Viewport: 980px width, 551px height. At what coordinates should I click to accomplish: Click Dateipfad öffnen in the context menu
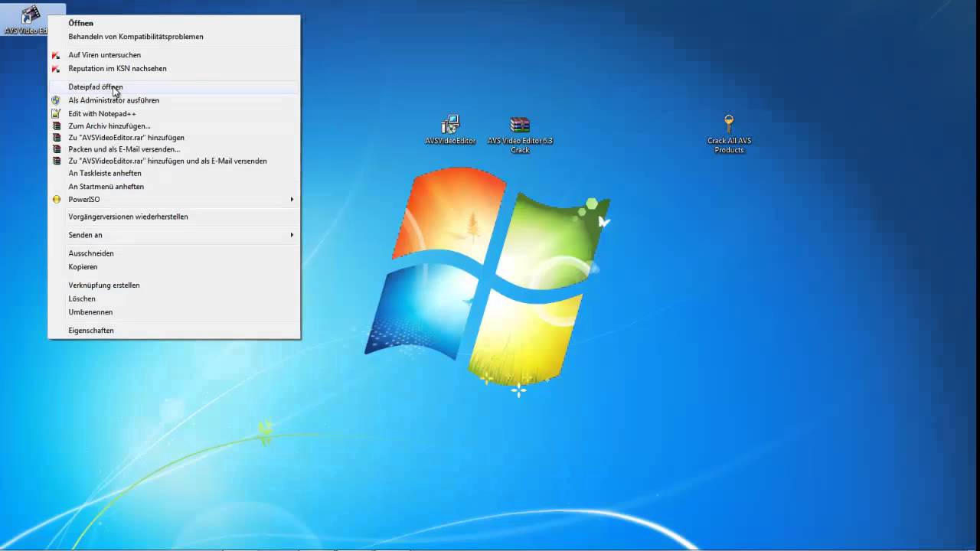(174, 87)
